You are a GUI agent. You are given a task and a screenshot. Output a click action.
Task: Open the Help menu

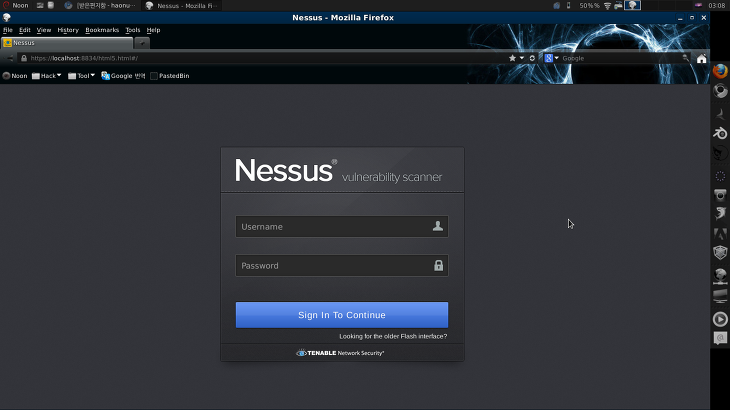[x=153, y=30]
